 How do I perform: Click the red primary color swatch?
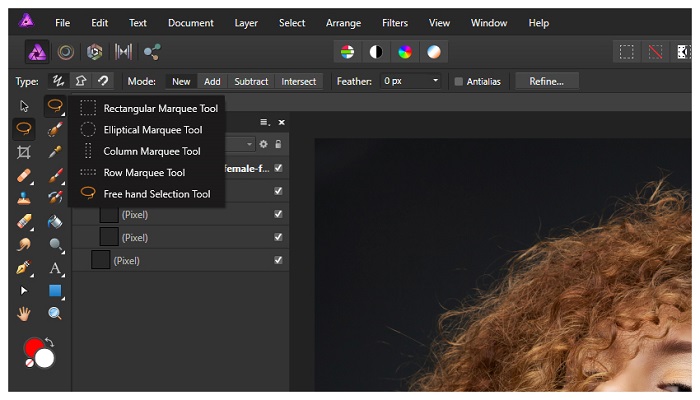click(33, 347)
